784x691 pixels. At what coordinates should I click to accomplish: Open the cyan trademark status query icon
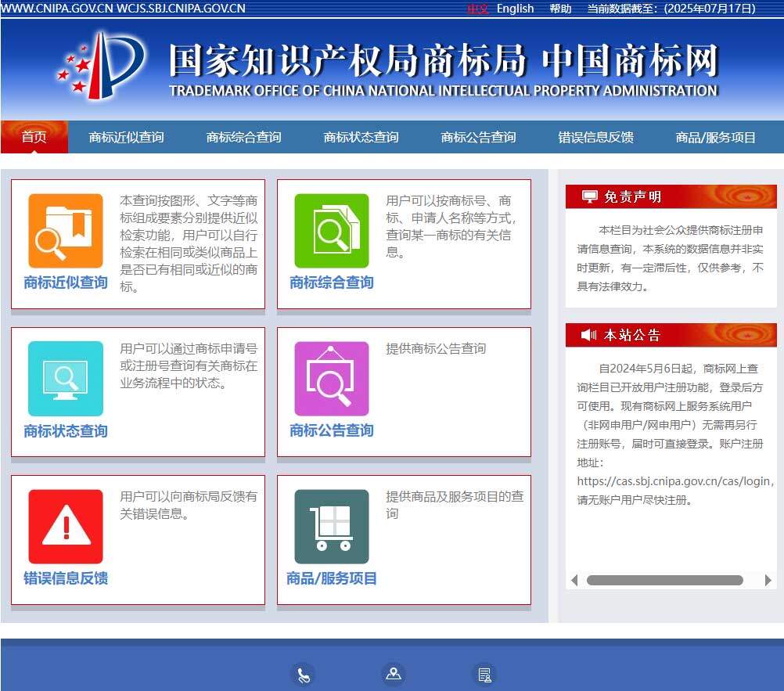pyautogui.click(x=66, y=379)
